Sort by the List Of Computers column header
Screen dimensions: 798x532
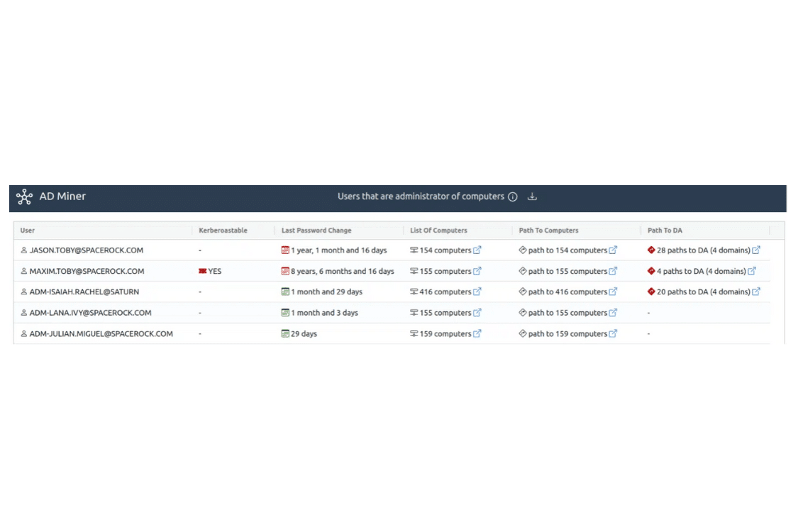pos(438,230)
